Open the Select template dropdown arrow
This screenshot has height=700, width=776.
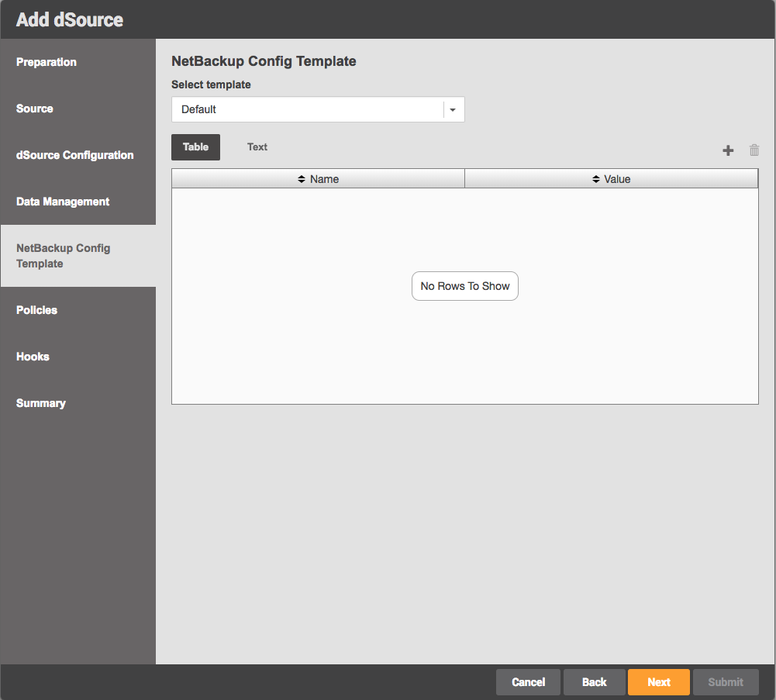point(454,110)
